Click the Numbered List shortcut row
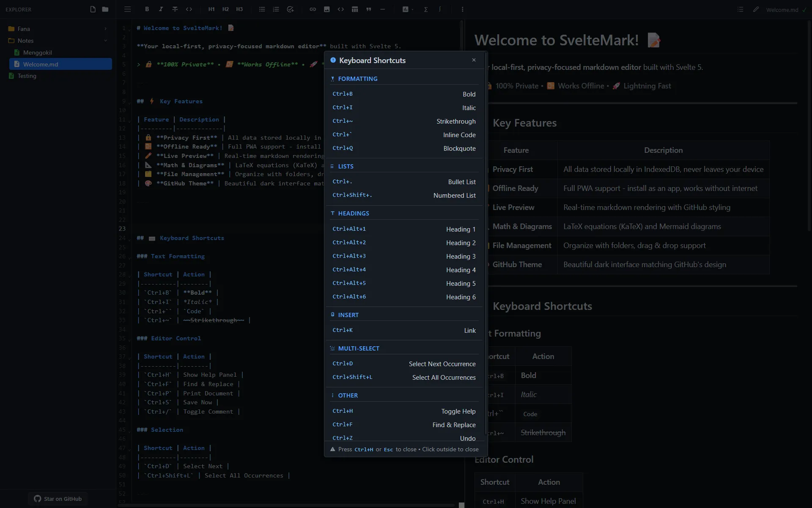The height and width of the screenshot is (508, 812). pyautogui.click(x=404, y=195)
